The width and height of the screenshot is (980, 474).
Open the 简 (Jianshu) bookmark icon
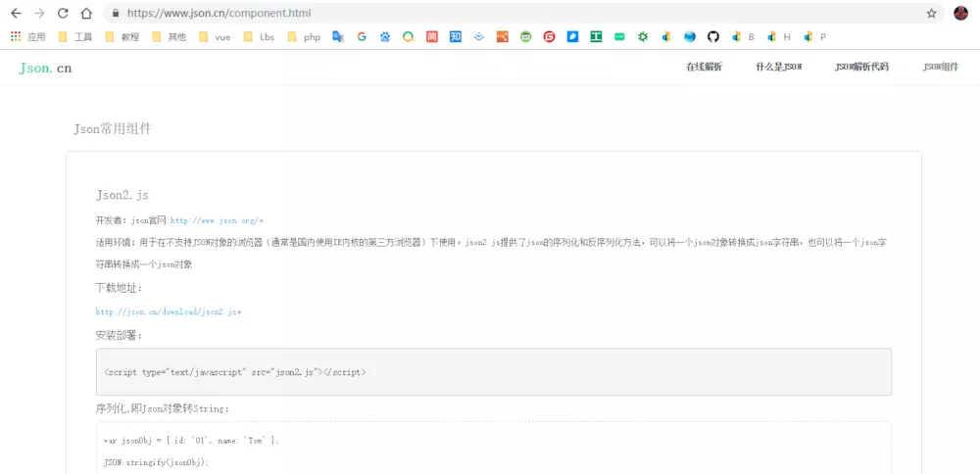point(432,37)
